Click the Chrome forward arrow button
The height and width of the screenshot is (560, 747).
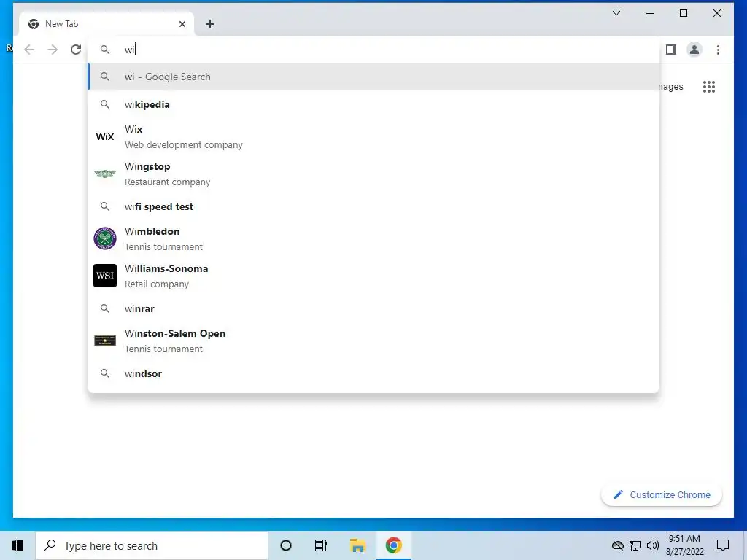(53, 50)
